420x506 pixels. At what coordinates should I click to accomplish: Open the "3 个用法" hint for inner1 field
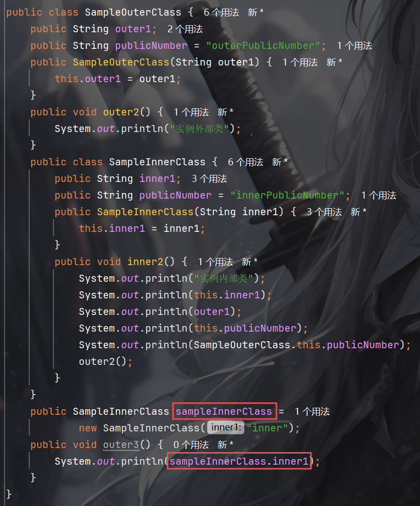pos(209,179)
